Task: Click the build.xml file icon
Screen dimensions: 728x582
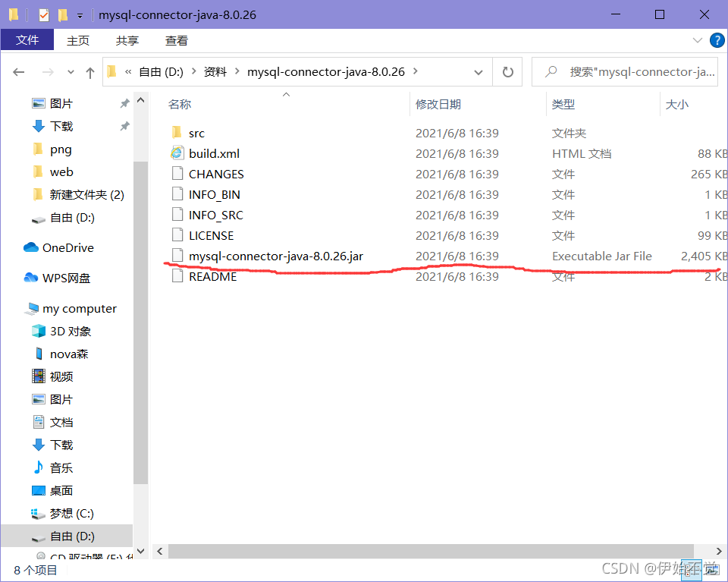Action: tap(177, 153)
